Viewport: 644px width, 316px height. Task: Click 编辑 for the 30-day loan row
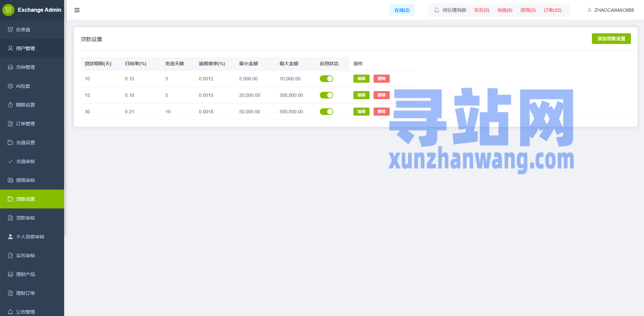(361, 112)
